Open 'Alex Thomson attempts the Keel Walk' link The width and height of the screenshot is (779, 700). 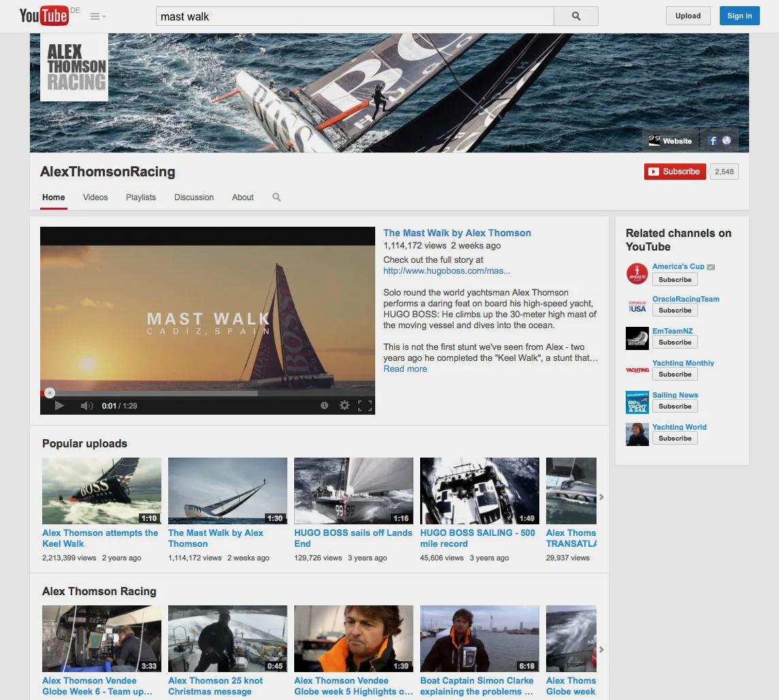coord(100,538)
